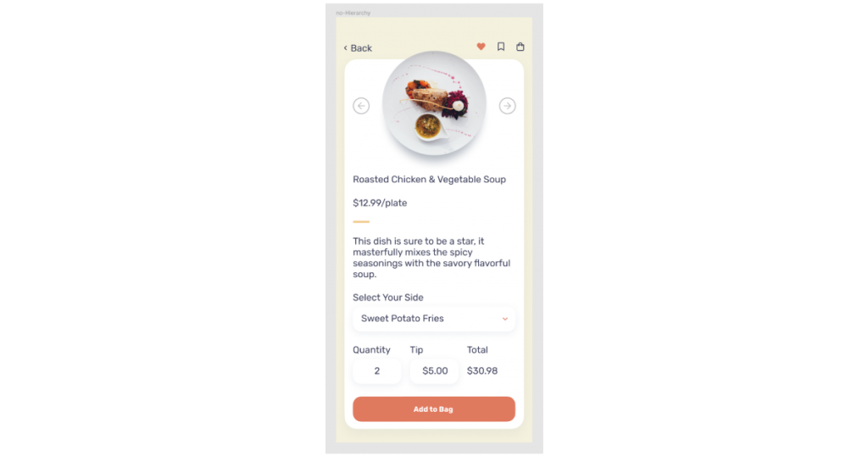Click the plated dish photo
This screenshot has width=868, height=456.
(434, 103)
